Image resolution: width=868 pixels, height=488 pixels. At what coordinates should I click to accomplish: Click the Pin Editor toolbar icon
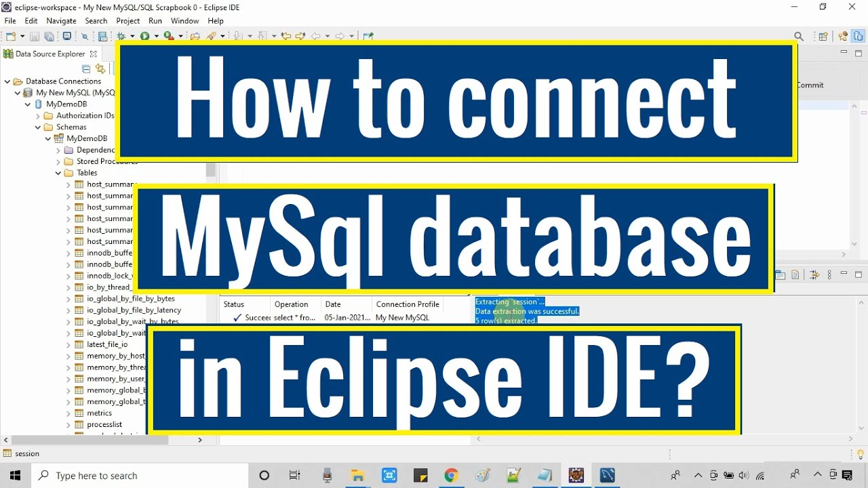pyautogui.click(x=368, y=37)
